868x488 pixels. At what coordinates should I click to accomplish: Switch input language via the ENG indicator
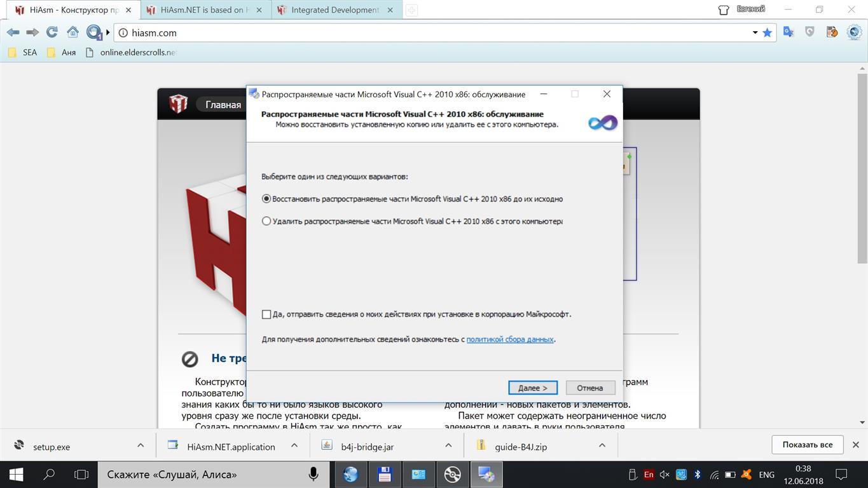[767, 475]
